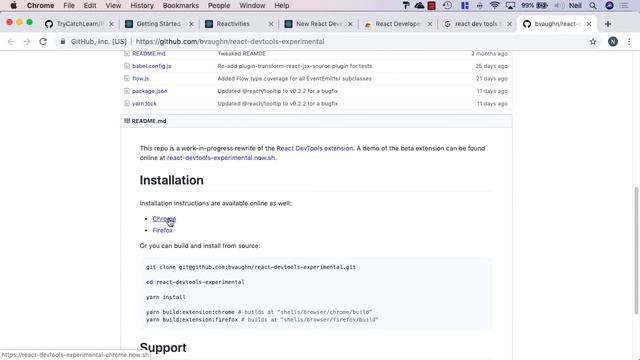640x360 pixels.
Task: Open the 'Tweaked REAMDE' commit message
Action: click(x=242, y=53)
